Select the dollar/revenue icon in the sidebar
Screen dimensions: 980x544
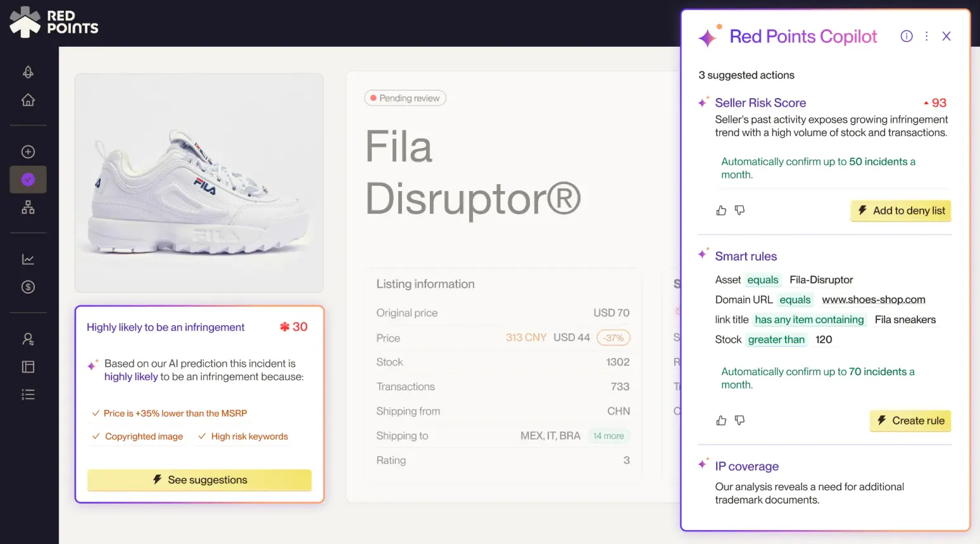click(28, 287)
